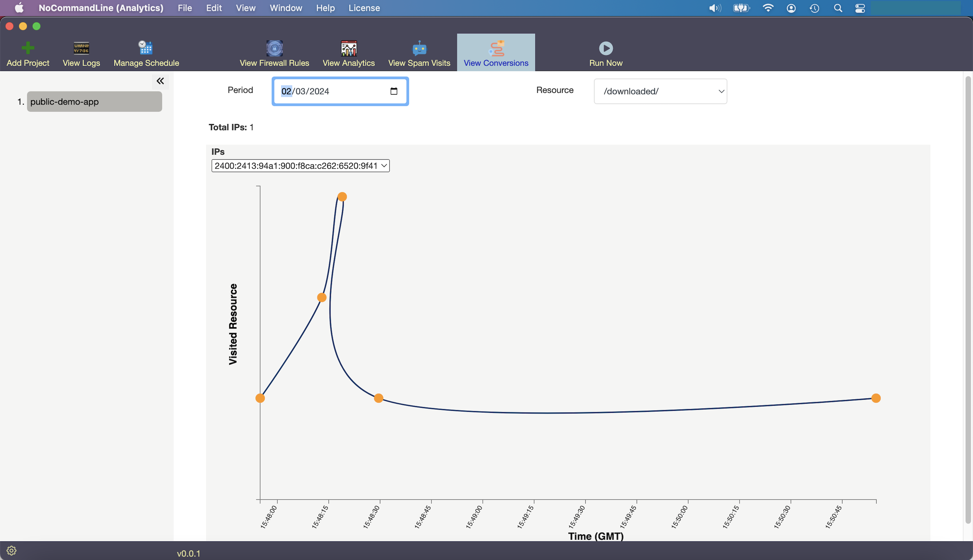Click the orange data point near 15:48:15
The image size is (973, 560).
click(x=322, y=297)
